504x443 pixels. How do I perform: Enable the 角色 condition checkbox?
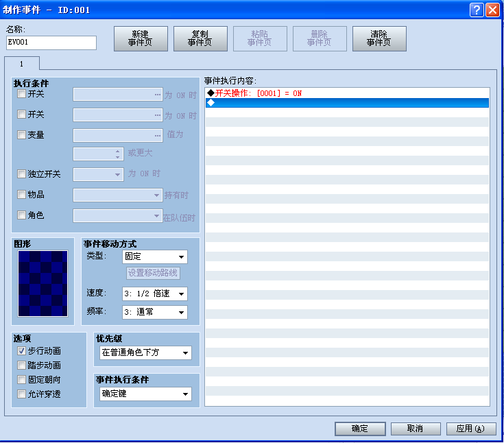click(21, 215)
